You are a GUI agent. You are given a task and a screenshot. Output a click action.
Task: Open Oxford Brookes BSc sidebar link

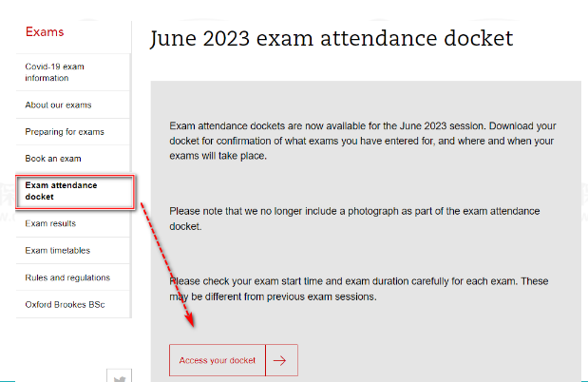coord(63,304)
